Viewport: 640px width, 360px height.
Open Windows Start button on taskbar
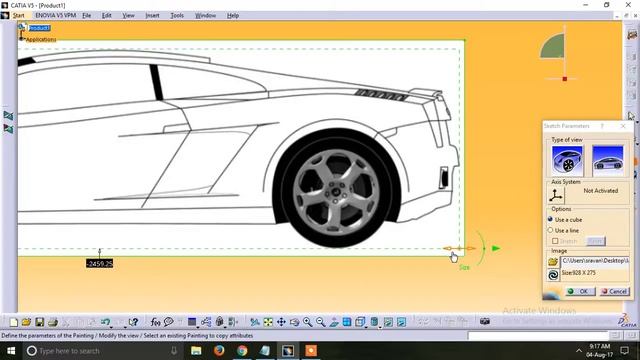[x=11, y=351]
